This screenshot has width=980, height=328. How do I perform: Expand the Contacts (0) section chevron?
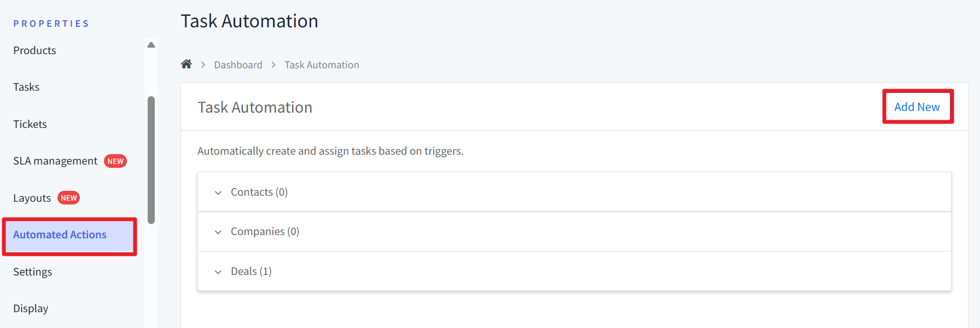click(x=218, y=192)
